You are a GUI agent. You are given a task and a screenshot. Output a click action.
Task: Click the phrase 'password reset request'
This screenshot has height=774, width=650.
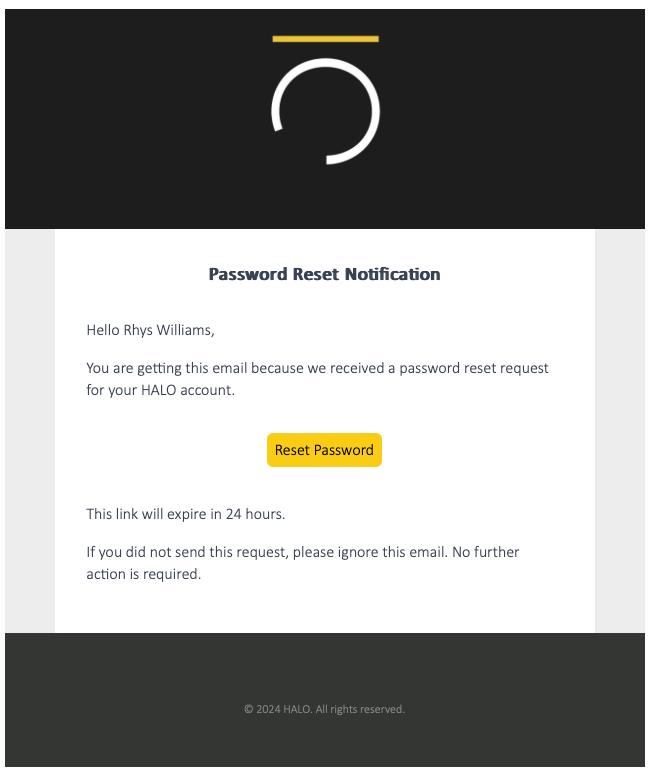[x=474, y=368]
